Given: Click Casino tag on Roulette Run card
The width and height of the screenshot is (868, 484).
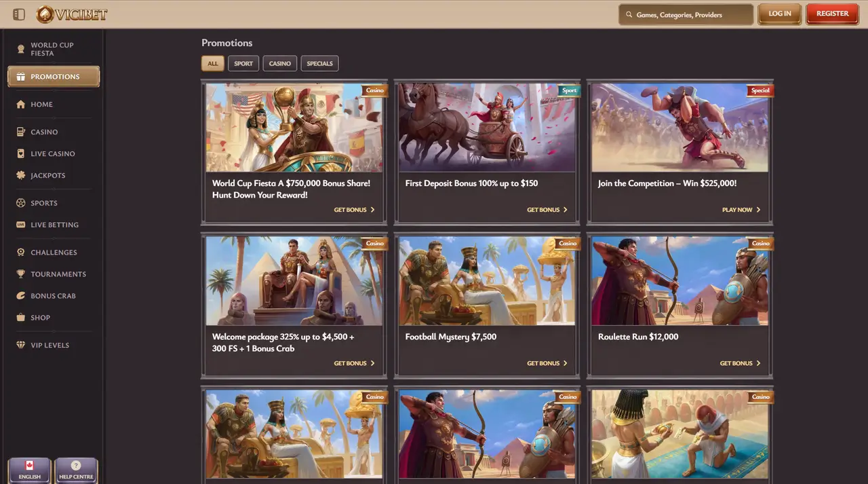Looking at the screenshot, I should [x=760, y=243].
